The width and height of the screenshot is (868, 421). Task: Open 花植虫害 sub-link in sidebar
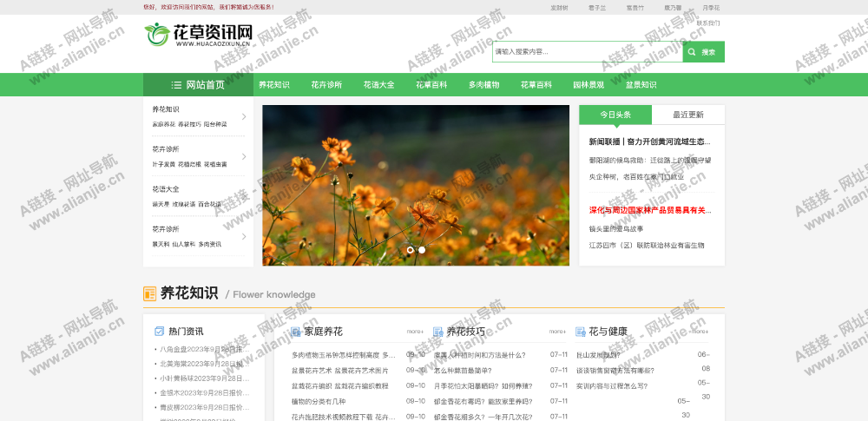(x=215, y=165)
